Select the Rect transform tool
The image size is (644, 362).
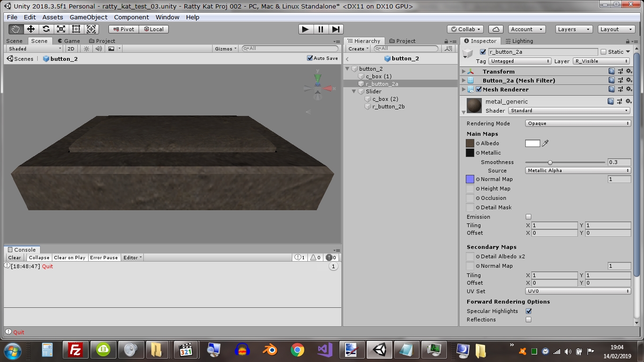(x=76, y=29)
